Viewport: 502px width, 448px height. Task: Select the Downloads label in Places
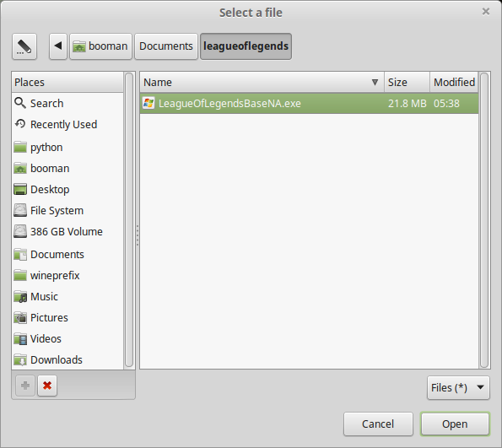(57, 360)
